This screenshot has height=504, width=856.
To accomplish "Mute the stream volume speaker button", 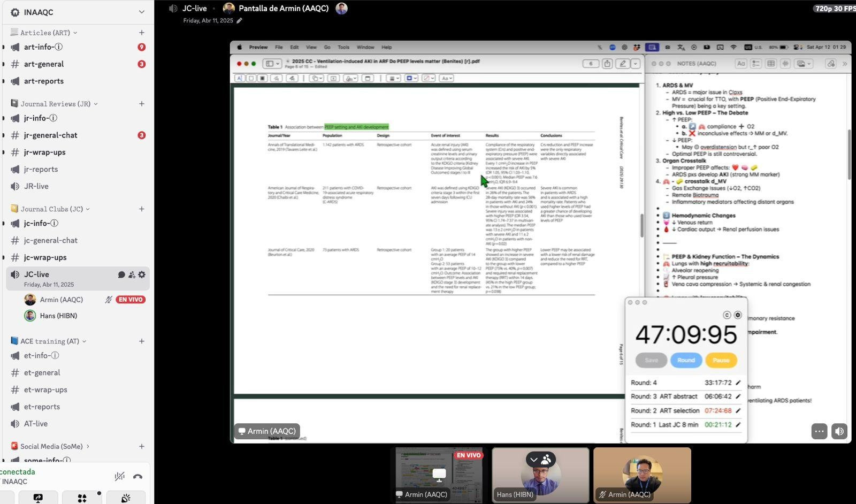I will tap(839, 431).
